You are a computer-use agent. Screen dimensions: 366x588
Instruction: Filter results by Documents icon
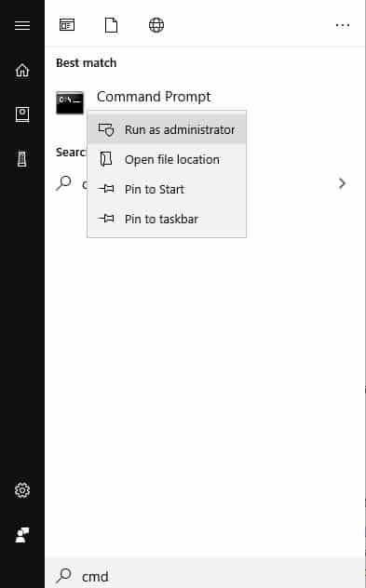pyautogui.click(x=111, y=25)
